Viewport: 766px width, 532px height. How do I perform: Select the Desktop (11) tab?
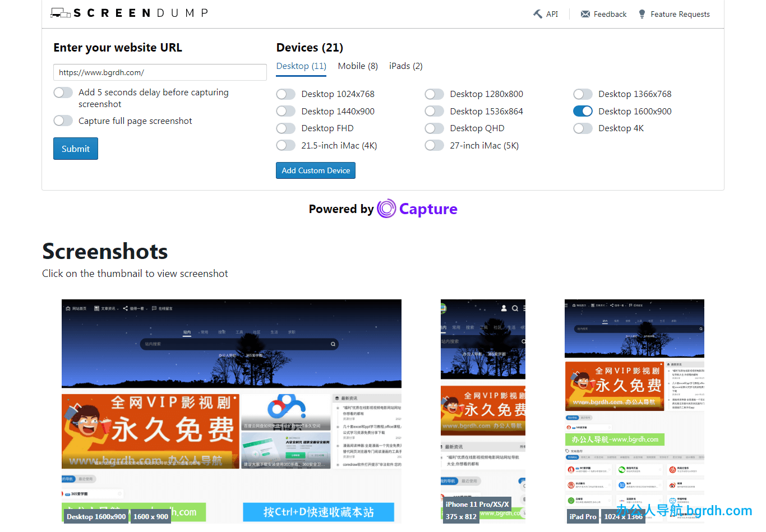(x=301, y=66)
